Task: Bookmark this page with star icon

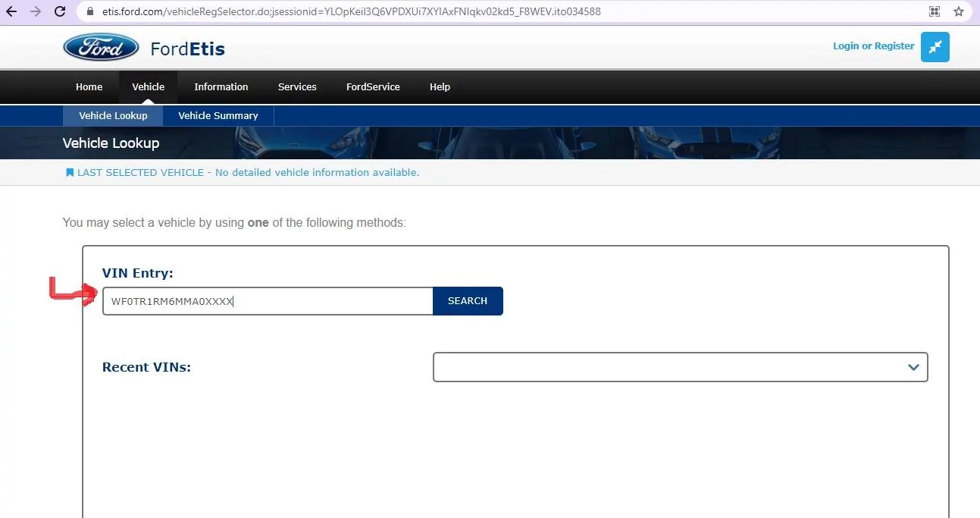Action: pos(959,11)
